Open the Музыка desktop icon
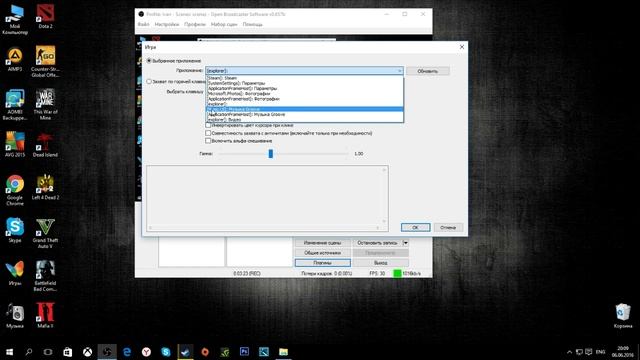Screen dimensions: 640x360 [x=15, y=315]
